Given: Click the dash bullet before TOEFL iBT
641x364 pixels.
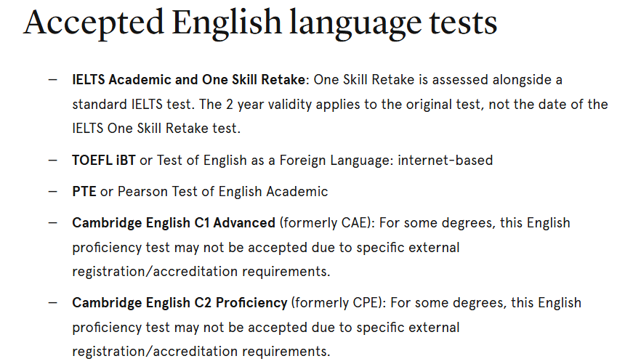Looking at the screenshot, I should [x=53, y=160].
